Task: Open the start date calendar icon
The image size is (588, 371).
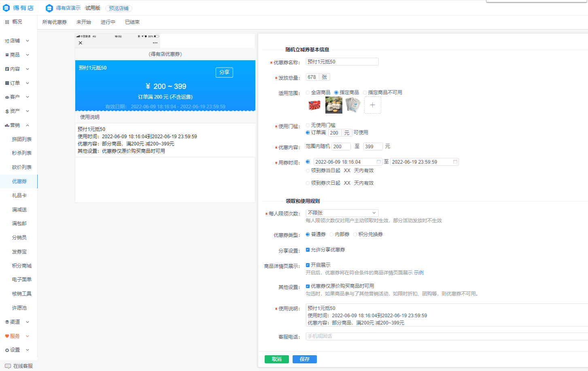Action: [x=379, y=162]
